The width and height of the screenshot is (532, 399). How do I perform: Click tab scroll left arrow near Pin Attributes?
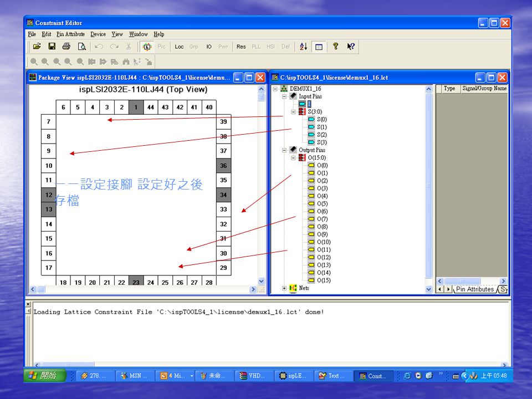click(x=440, y=289)
